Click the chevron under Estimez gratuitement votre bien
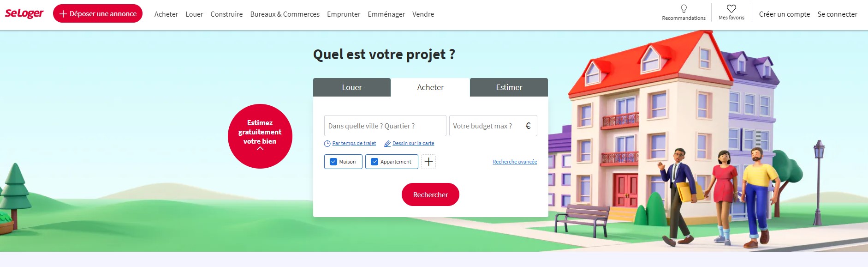 (260, 149)
